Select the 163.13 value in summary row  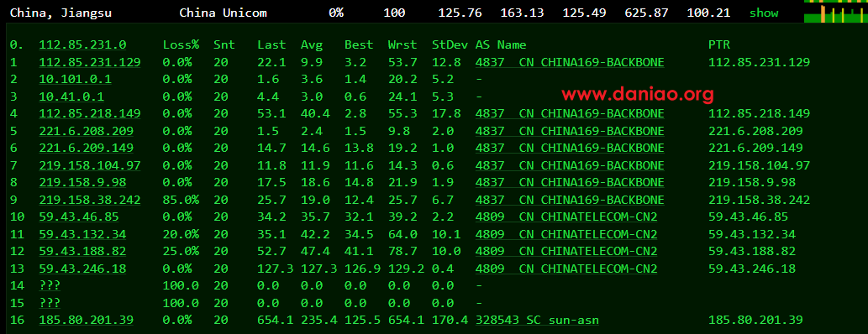[522, 13]
